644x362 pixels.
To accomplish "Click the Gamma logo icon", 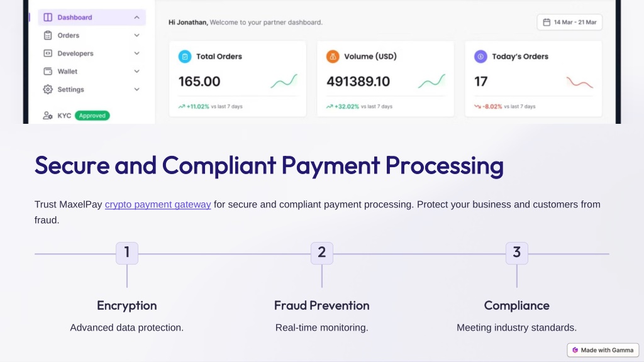I will pyautogui.click(x=575, y=350).
